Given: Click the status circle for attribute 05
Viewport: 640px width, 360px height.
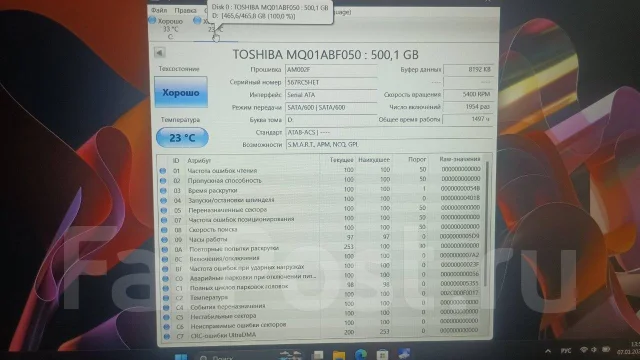Looking at the screenshot, I should coord(164,210).
